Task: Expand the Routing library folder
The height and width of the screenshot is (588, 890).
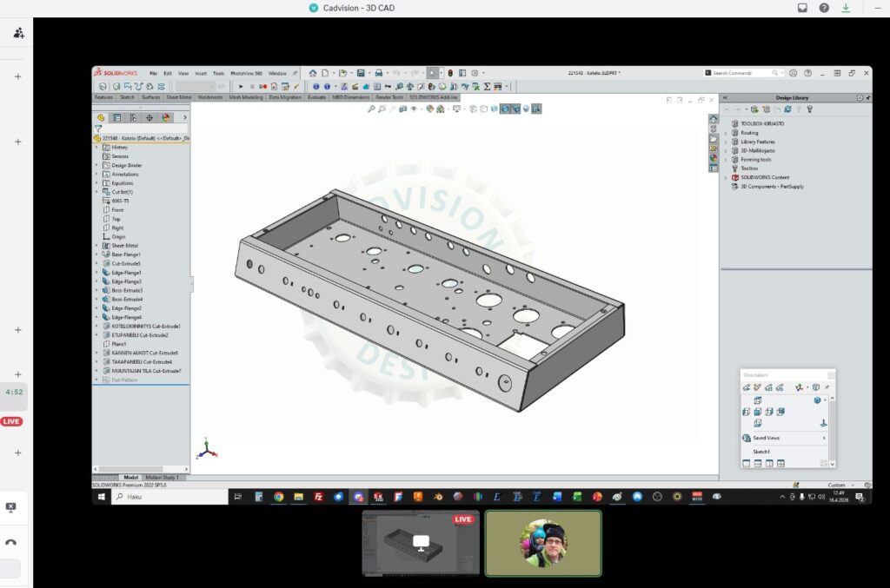Action: (725, 133)
